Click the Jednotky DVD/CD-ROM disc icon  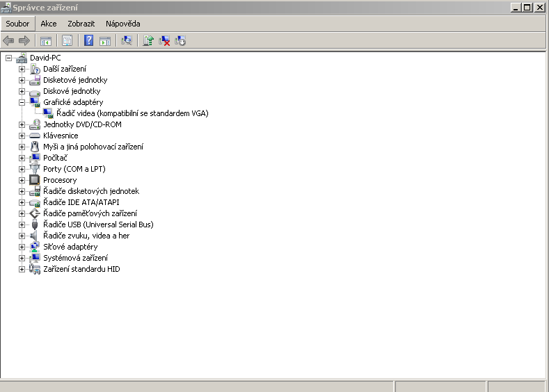click(35, 124)
